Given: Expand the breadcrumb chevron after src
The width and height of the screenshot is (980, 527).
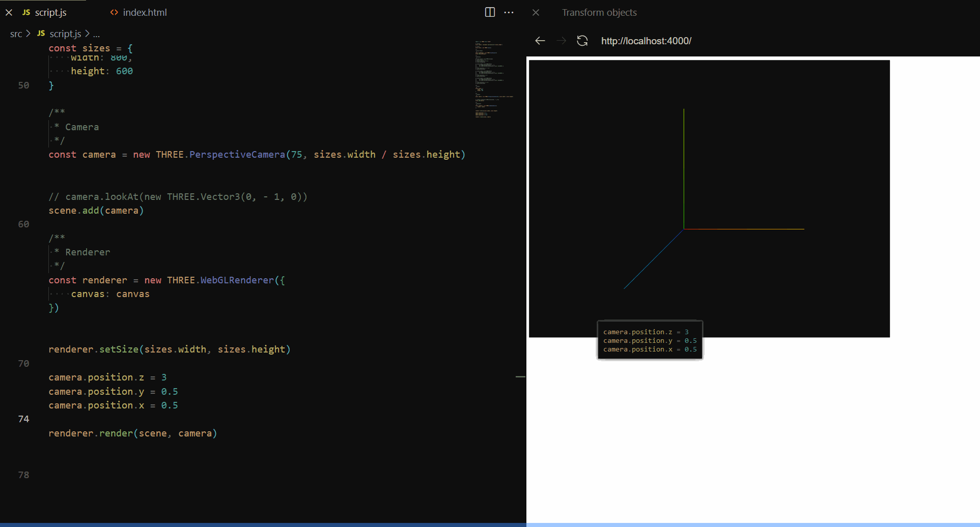Looking at the screenshot, I should point(28,34).
